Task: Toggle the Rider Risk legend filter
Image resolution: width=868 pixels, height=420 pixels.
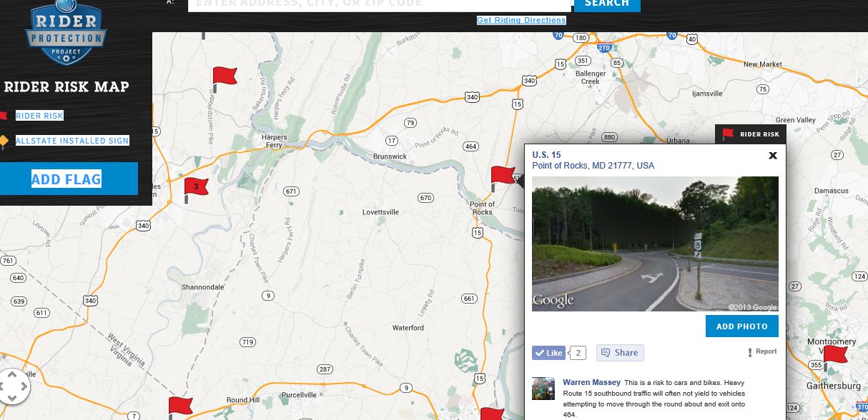Action: tap(39, 116)
